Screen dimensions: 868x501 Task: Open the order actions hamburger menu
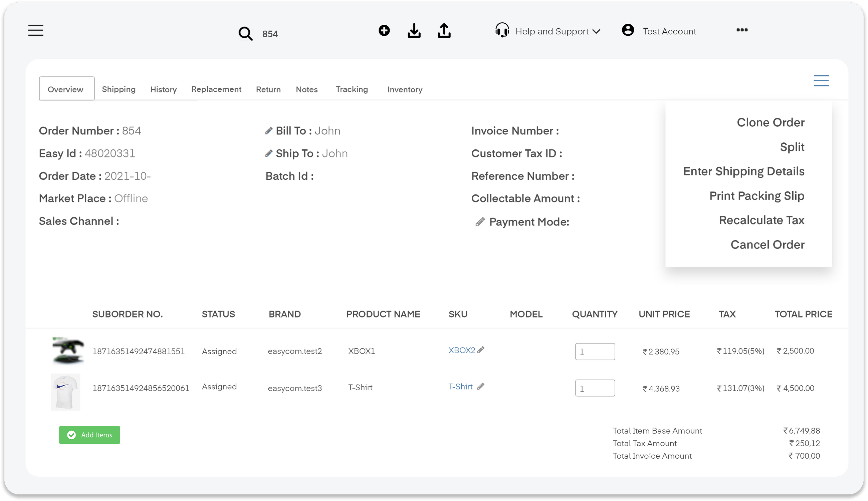tap(821, 80)
